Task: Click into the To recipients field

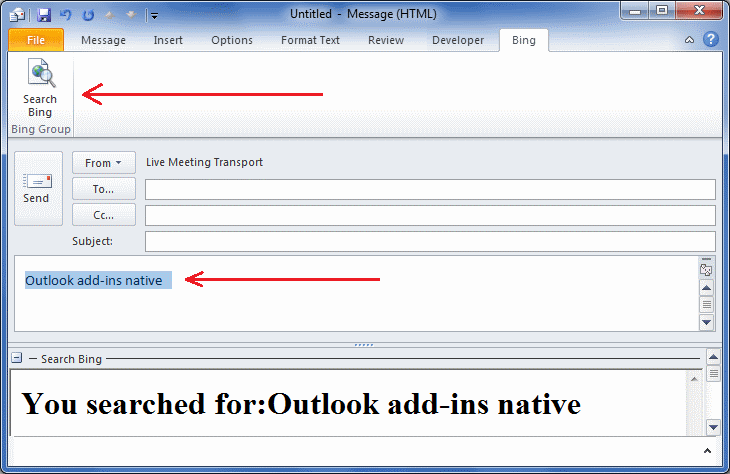Action: coord(430,190)
